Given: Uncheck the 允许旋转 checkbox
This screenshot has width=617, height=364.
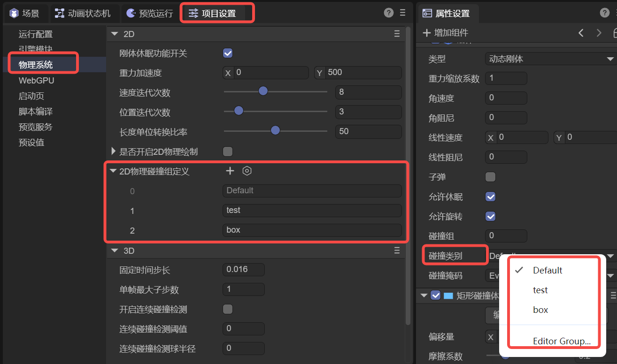Looking at the screenshot, I should [491, 216].
